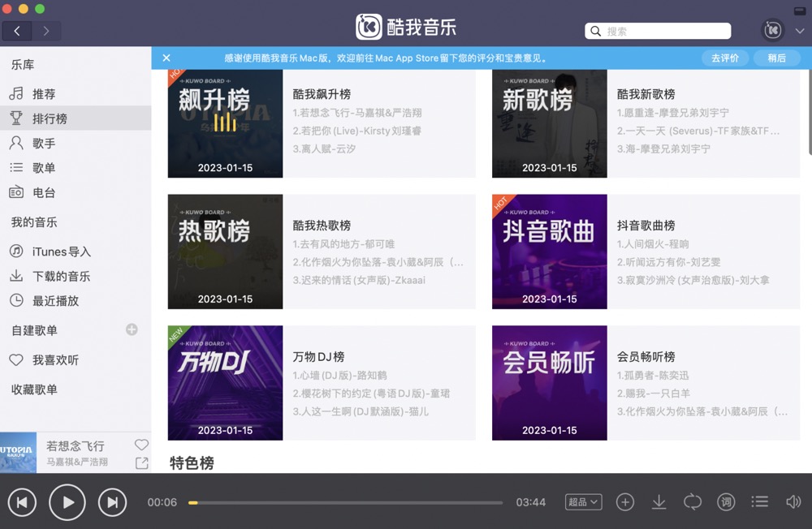The image size is (812, 529).
Task: Click the 稍后 button
Action: pyautogui.click(x=776, y=58)
